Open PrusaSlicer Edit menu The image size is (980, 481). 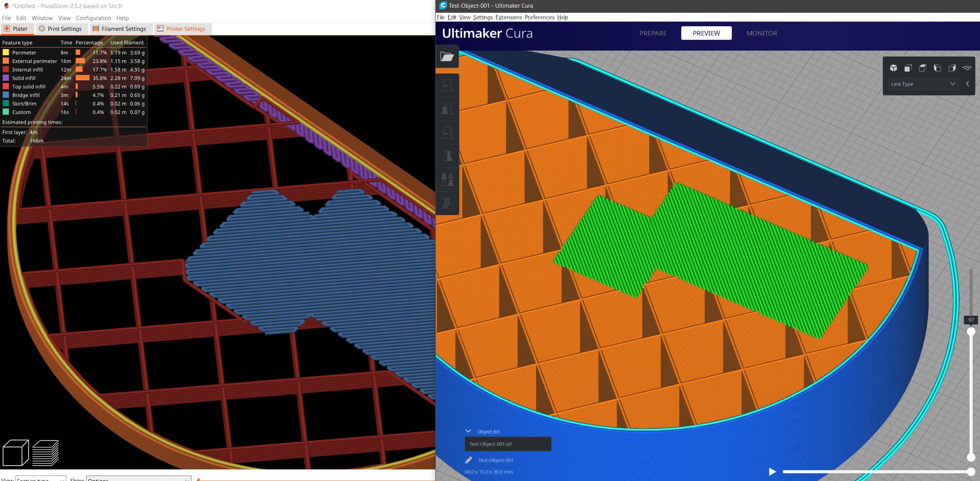21,18
